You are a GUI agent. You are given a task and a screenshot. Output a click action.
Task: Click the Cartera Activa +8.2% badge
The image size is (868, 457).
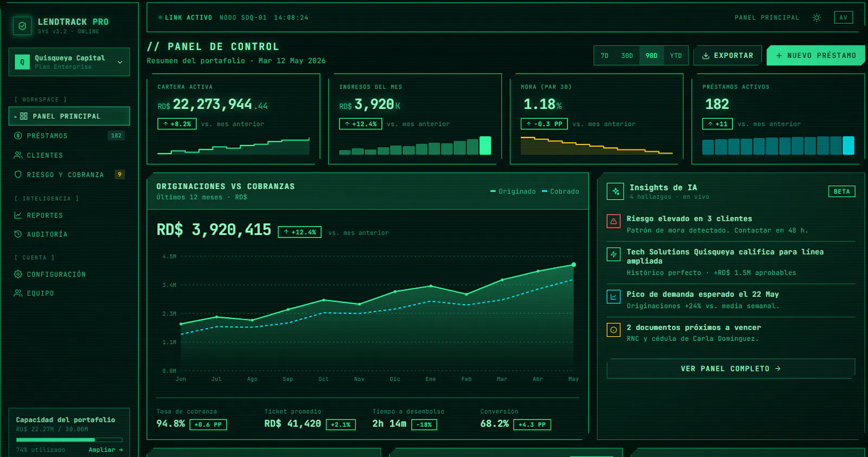pos(177,124)
